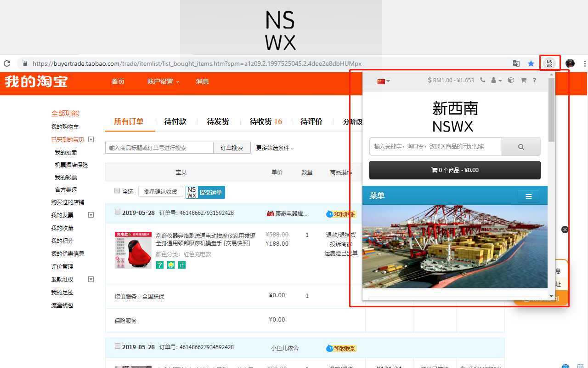Open 我的足迹 in the sidebar
Screen dimensions: 588x368
tap(62, 292)
